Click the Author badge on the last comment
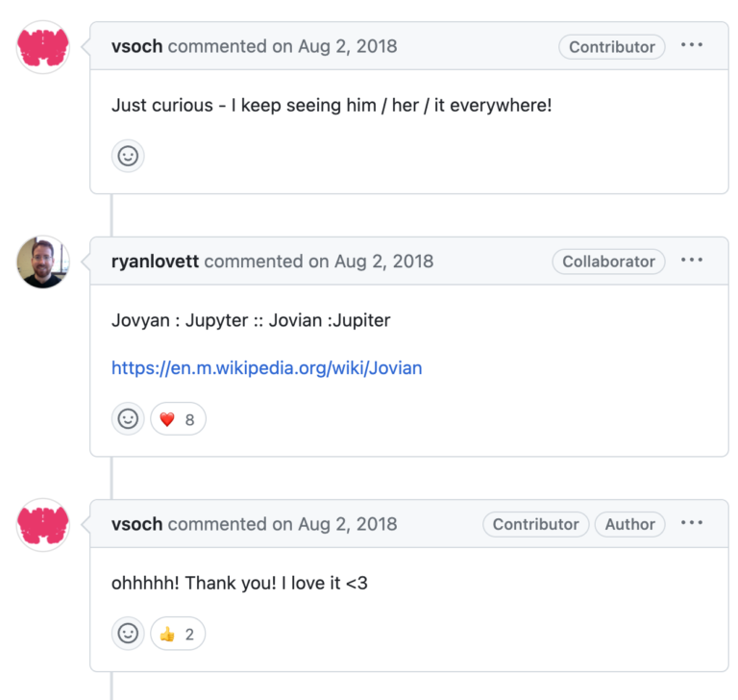This screenshot has width=738, height=700. [629, 524]
